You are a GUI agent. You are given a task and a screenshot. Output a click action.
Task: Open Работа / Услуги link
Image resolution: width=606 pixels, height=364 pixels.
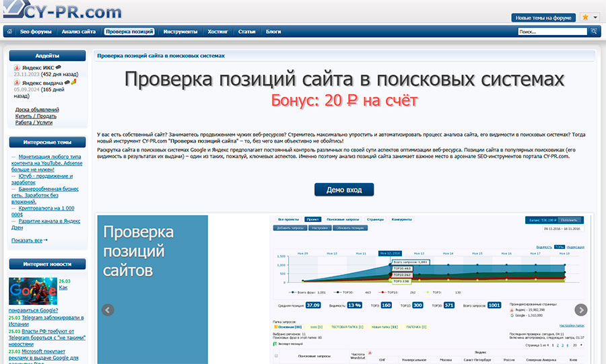34,122
